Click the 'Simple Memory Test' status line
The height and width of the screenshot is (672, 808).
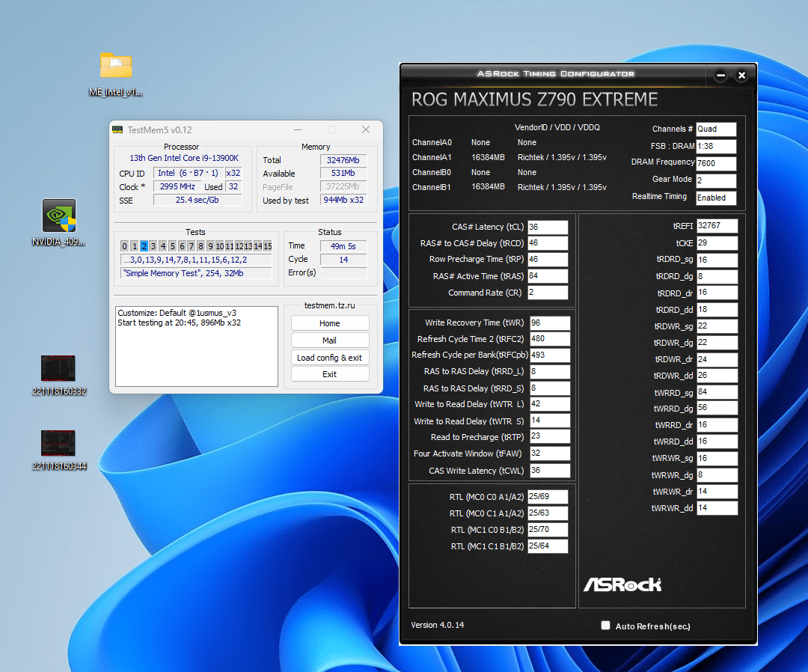point(196,273)
